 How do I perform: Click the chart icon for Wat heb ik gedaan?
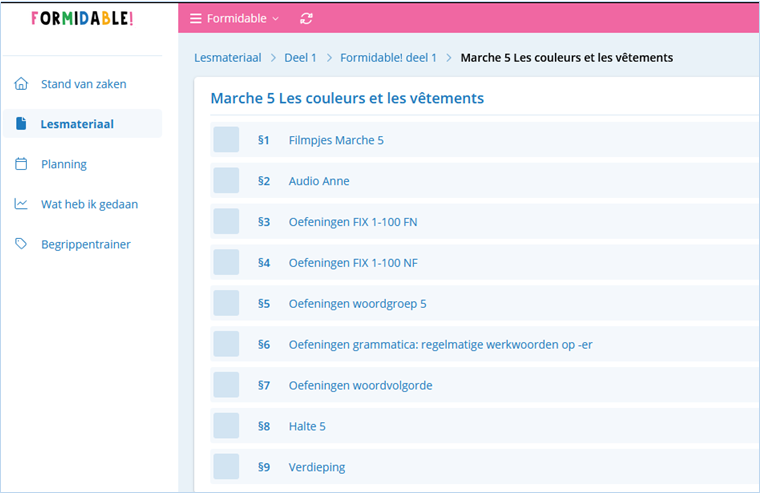coord(21,204)
